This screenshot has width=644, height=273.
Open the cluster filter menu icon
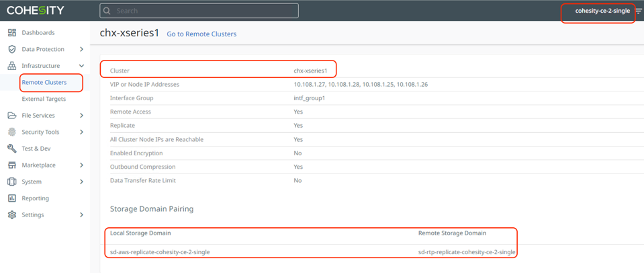tap(639, 11)
